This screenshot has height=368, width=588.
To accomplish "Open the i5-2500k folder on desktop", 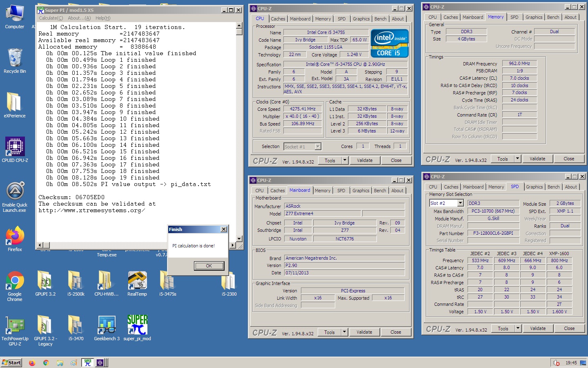I will [76, 283].
